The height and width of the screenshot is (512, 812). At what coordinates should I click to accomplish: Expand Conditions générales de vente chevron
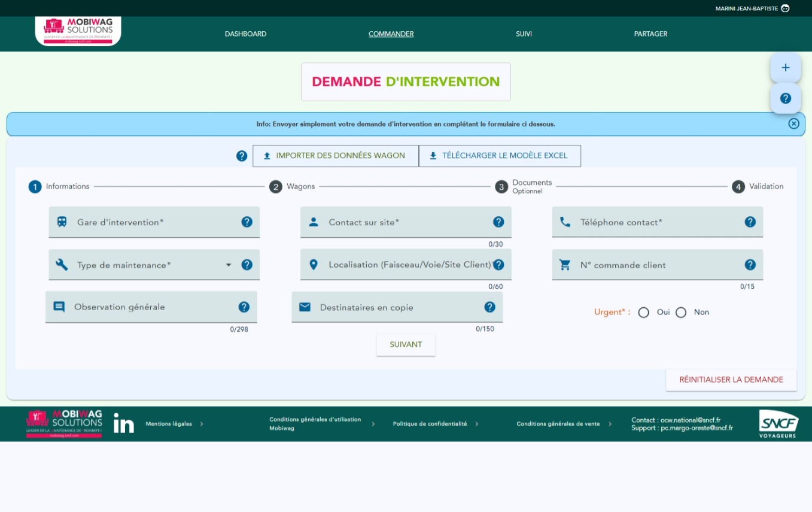click(610, 424)
